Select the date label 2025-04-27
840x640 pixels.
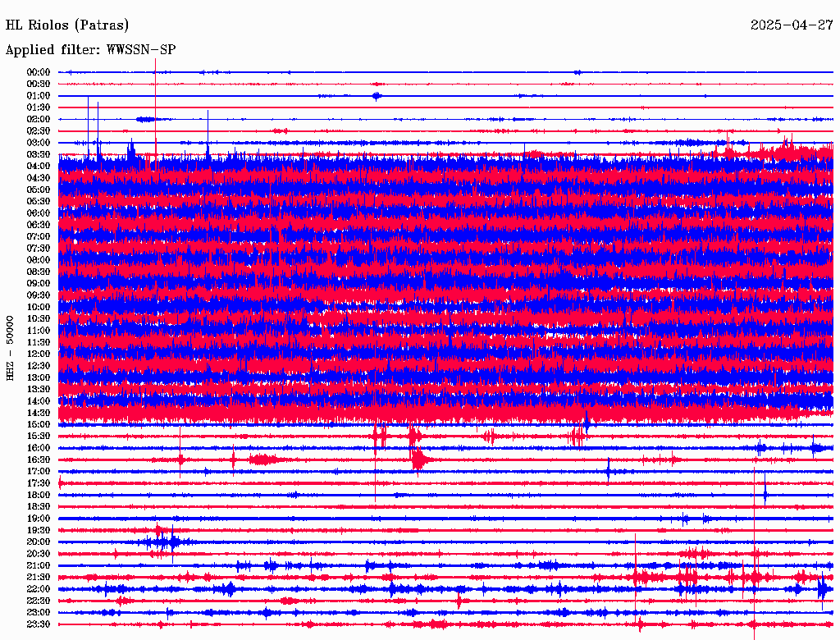tap(792, 25)
